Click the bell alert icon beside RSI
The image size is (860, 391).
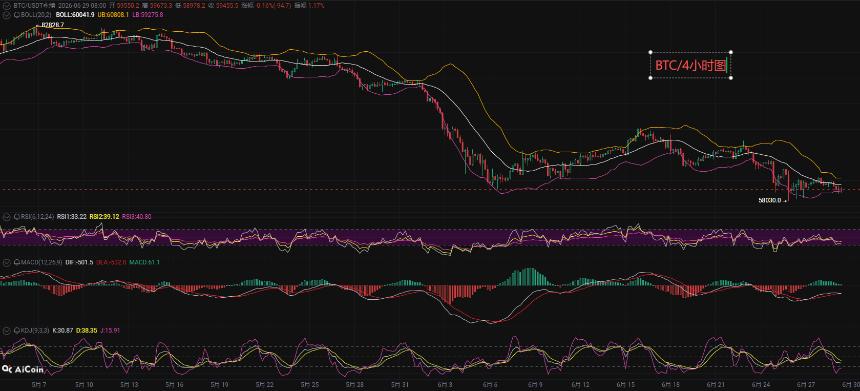click(16, 217)
